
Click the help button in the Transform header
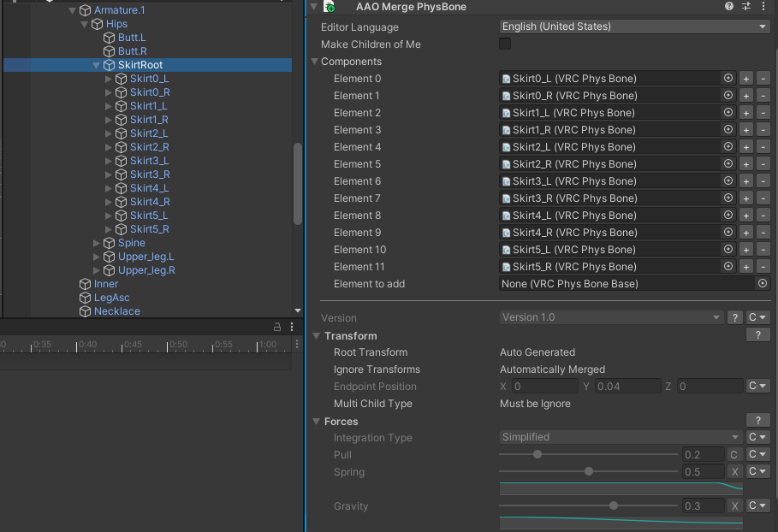click(757, 335)
